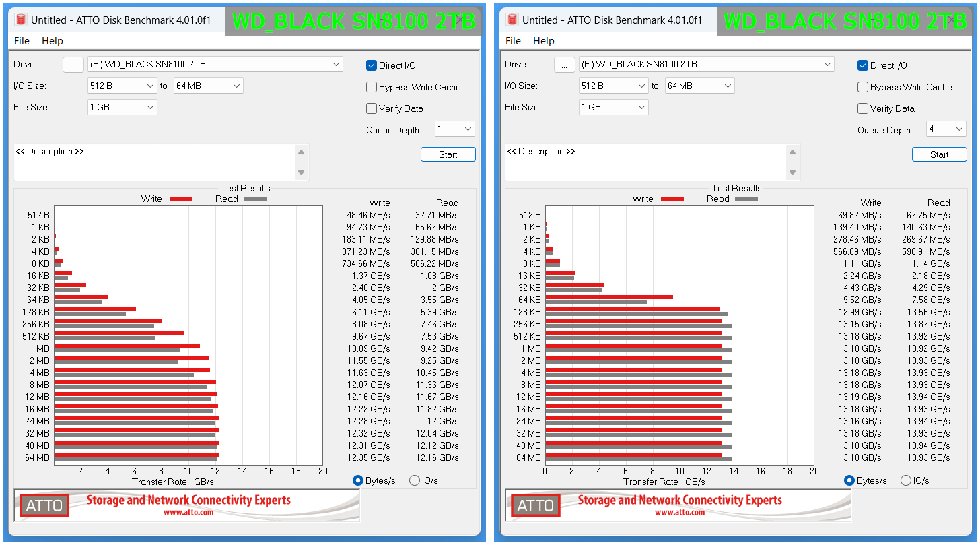Click Start button in left window

tap(448, 154)
